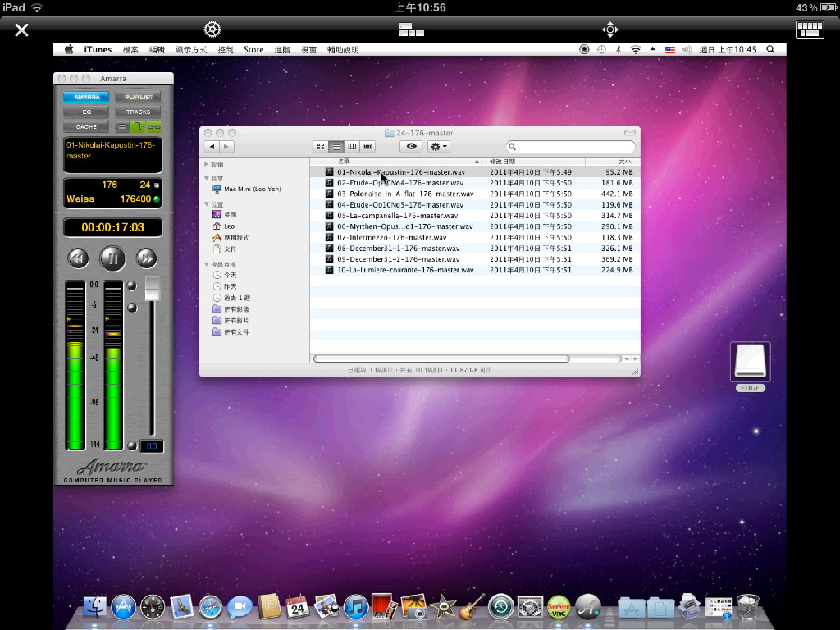Open the iTunes menu in menu bar
This screenshot has width=840, height=630.
98,50
